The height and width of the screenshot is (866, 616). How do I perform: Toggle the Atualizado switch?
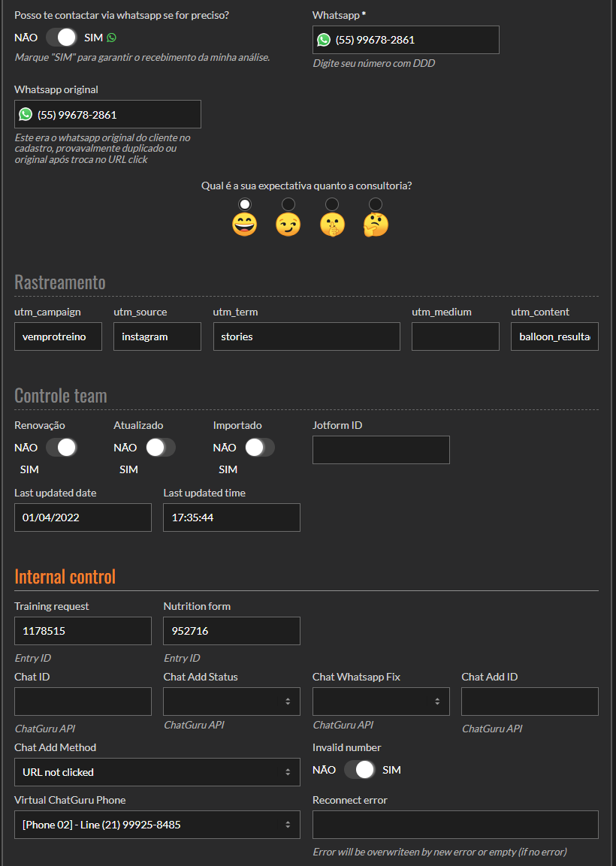coord(161,448)
